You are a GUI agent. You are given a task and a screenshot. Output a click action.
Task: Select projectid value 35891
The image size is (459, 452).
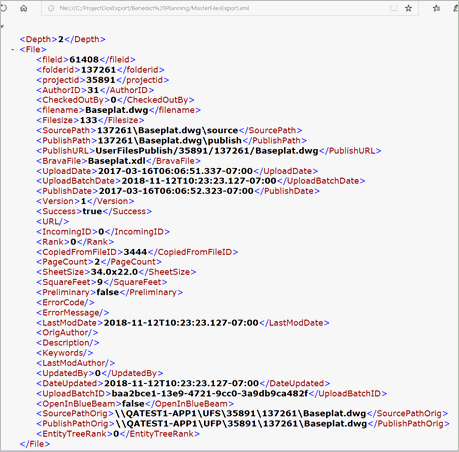[x=101, y=80]
